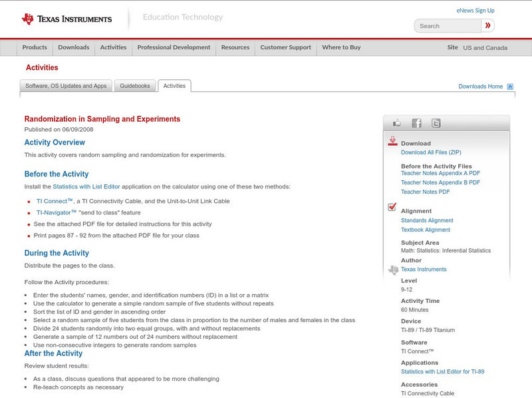Open Teacher Notes Appendix A PDF
The image size is (532, 398).
(441, 172)
